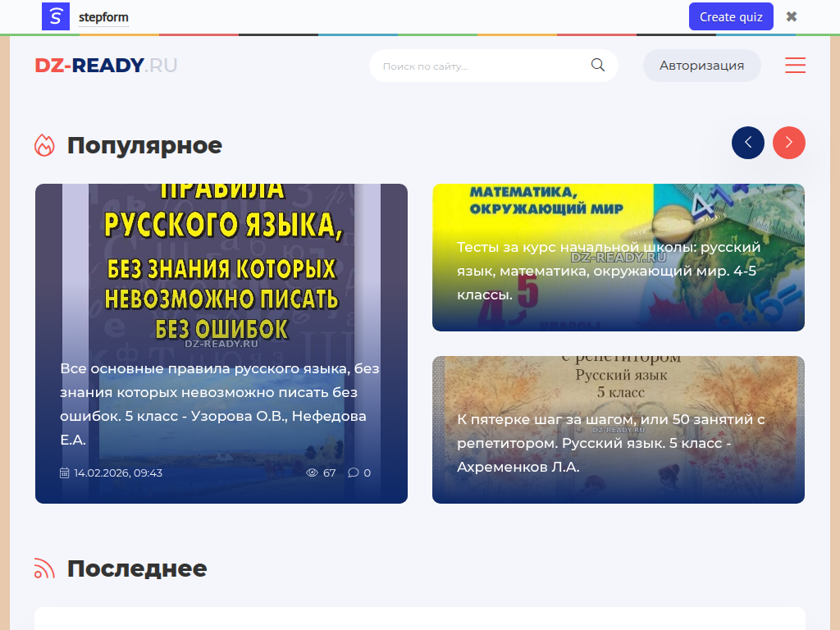
Task: Click the DZ-READY.RU site logo
Action: [x=106, y=65]
